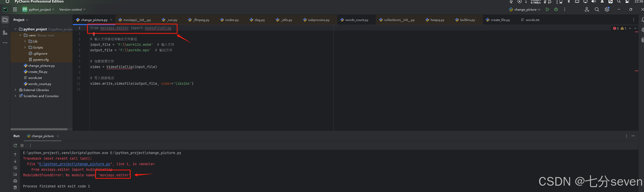Clear the Run console with trash icon

(x=15, y=187)
